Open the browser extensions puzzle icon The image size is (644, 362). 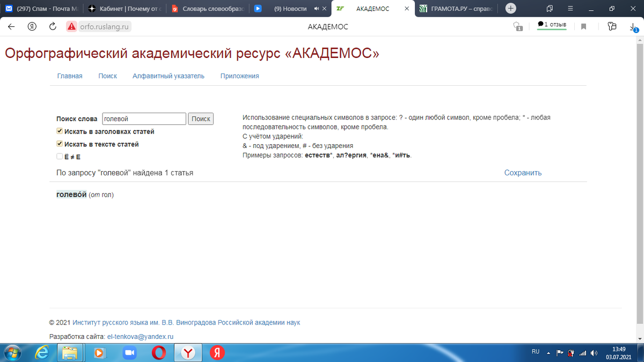(612, 26)
